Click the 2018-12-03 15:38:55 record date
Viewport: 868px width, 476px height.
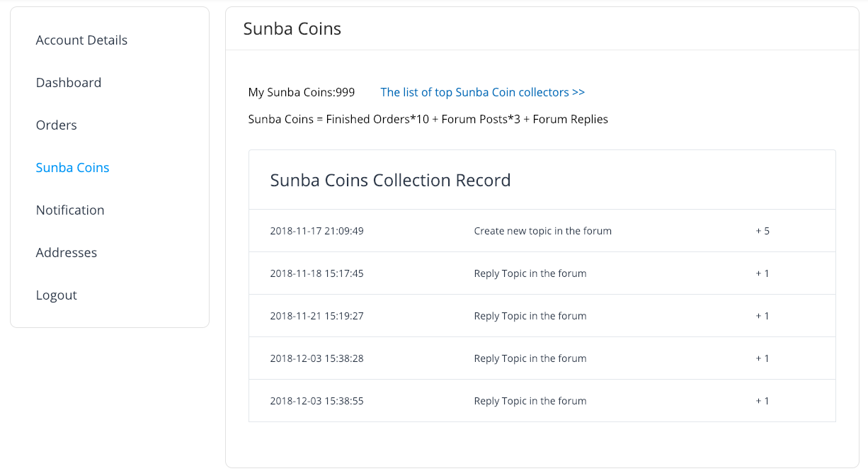pyautogui.click(x=316, y=401)
